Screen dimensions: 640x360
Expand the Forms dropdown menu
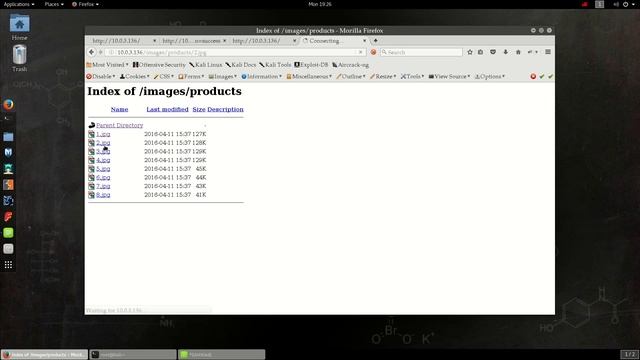(191, 77)
